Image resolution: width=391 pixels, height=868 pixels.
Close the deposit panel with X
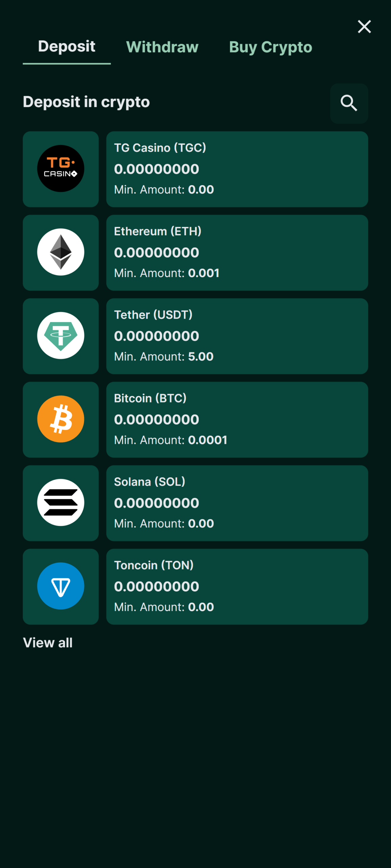(364, 26)
